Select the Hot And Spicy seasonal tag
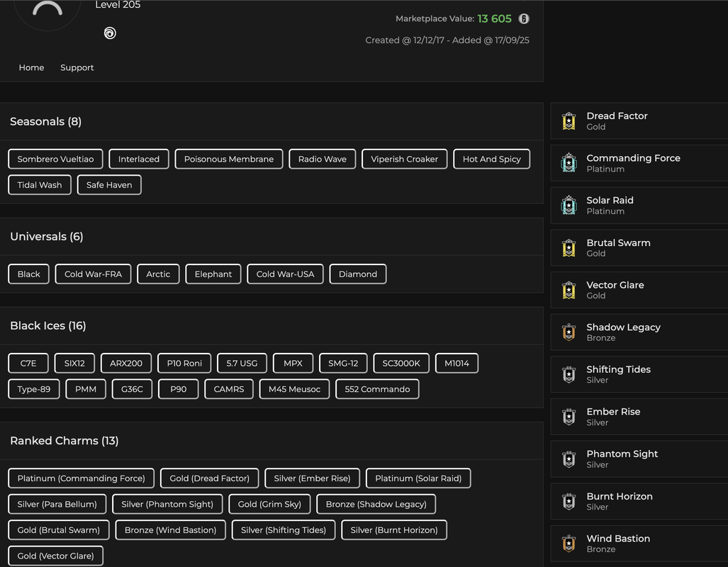The height and width of the screenshot is (567, 728). (x=492, y=159)
